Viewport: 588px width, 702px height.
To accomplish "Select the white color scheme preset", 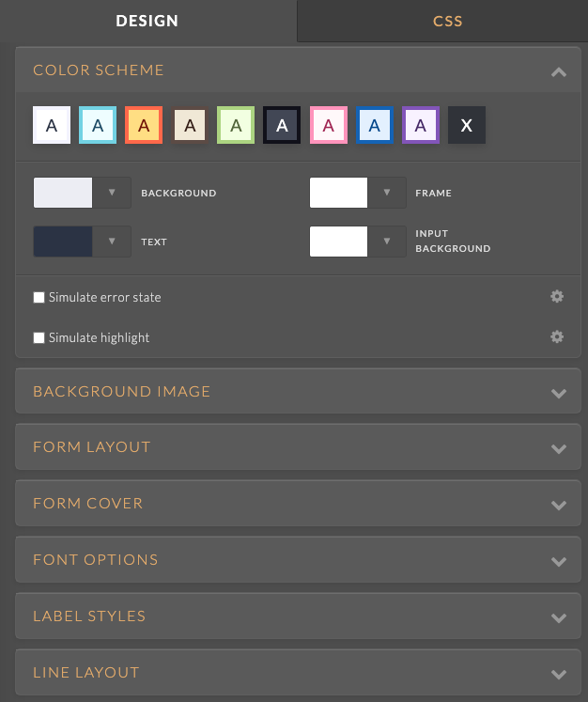I will [x=52, y=125].
